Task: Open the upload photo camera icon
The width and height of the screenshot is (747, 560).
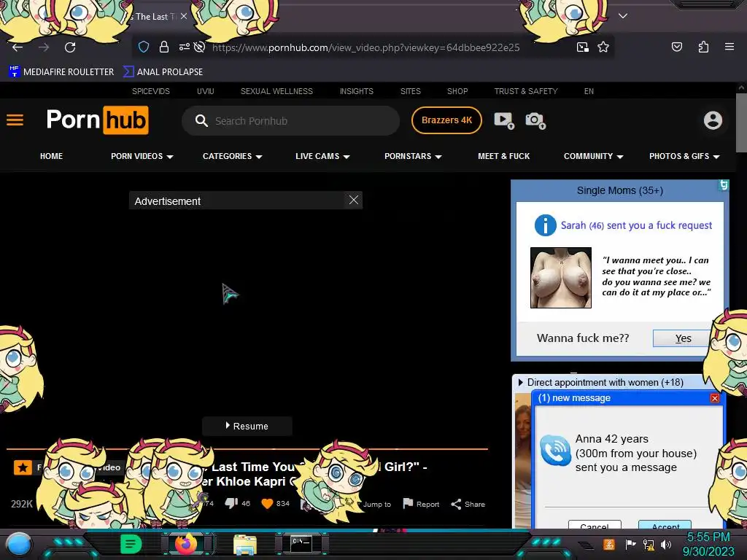Action: coord(535,120)
